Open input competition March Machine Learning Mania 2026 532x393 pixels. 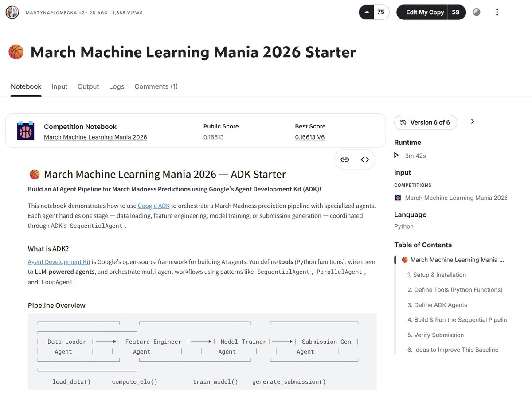click(x=456, y=198)
